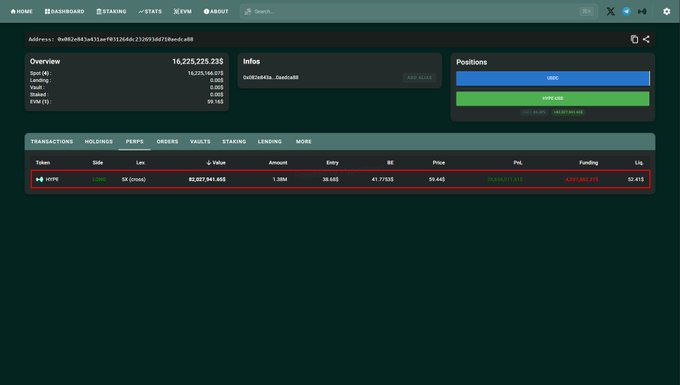The width and height of the screenshot is (680, 385).
Task: Sort table by Lev. column header
Action: coord(141,163)
